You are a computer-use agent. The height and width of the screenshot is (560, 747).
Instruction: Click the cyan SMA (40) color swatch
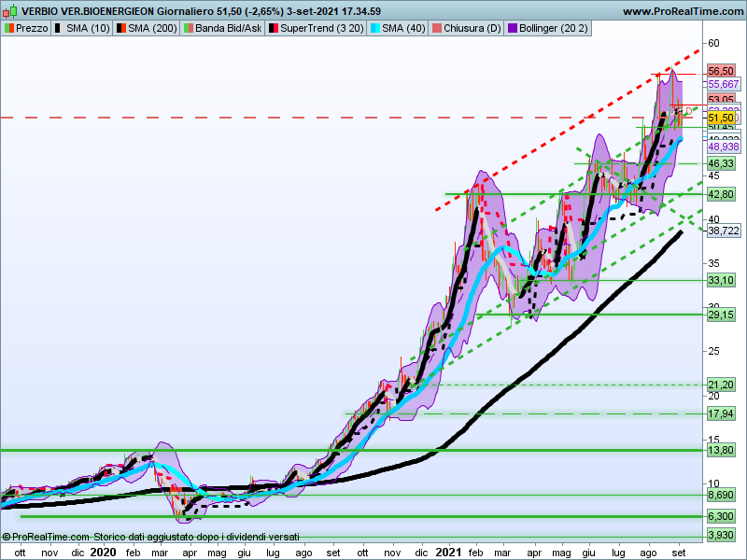tap(375, 29)
